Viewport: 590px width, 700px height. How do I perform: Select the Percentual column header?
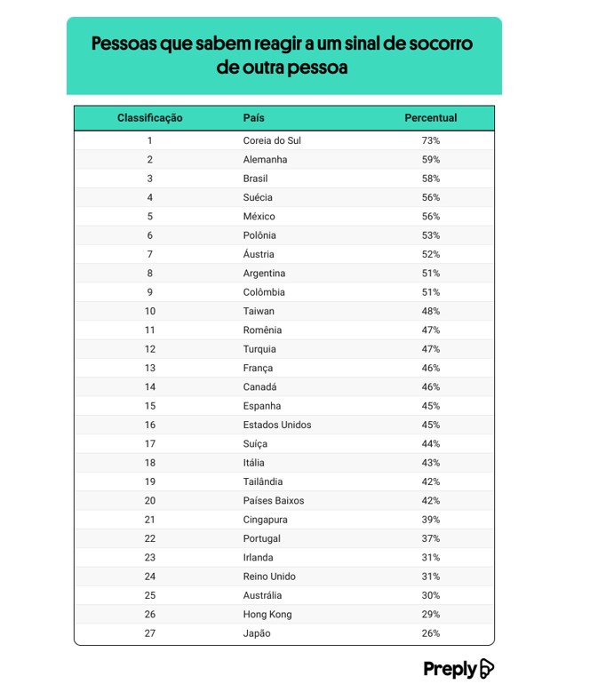430,118
